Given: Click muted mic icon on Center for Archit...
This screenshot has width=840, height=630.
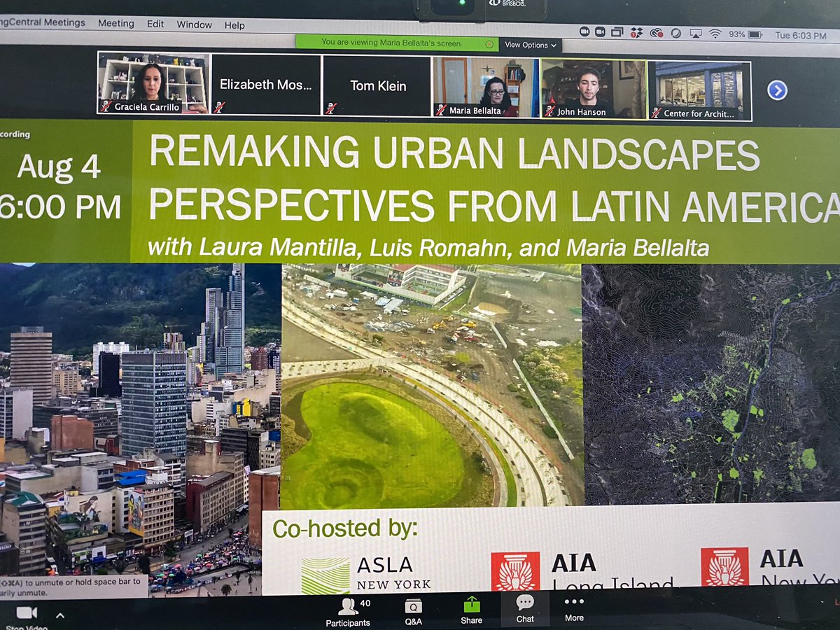Looking at the screenshot, I should click(x=656, y=113).
